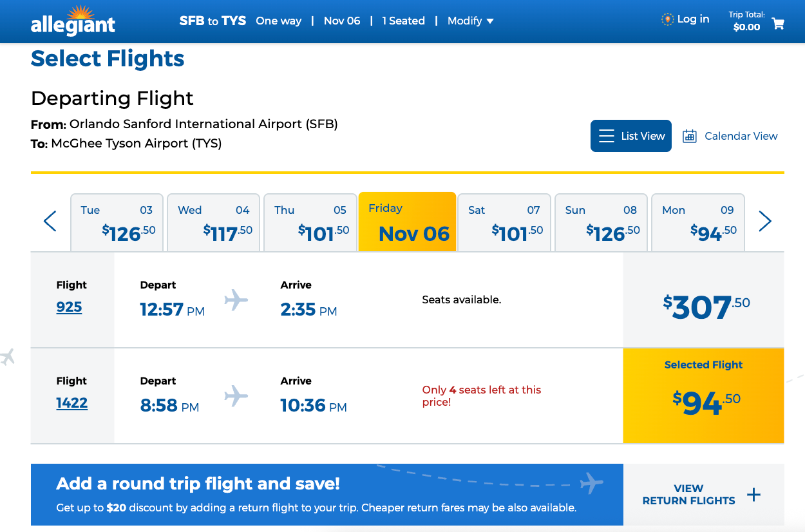Image resolution: width=805 pixels, height=532 pixels.
Task: Show later dates with right chevron arrow
Action: (x=765, y=222)
